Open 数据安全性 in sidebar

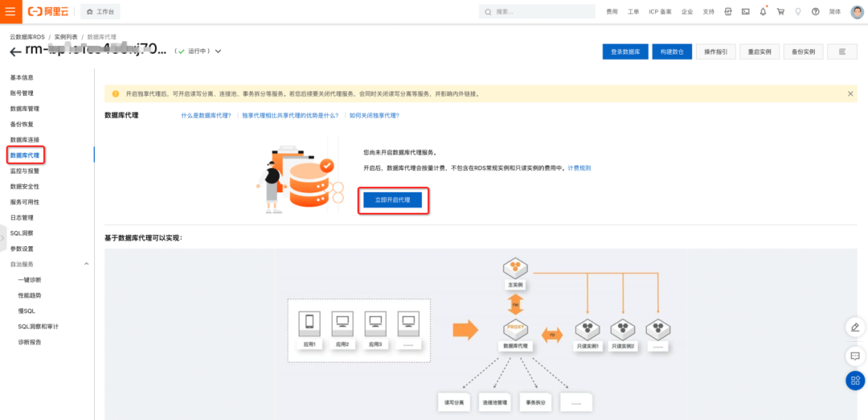[x=25, y=187]
